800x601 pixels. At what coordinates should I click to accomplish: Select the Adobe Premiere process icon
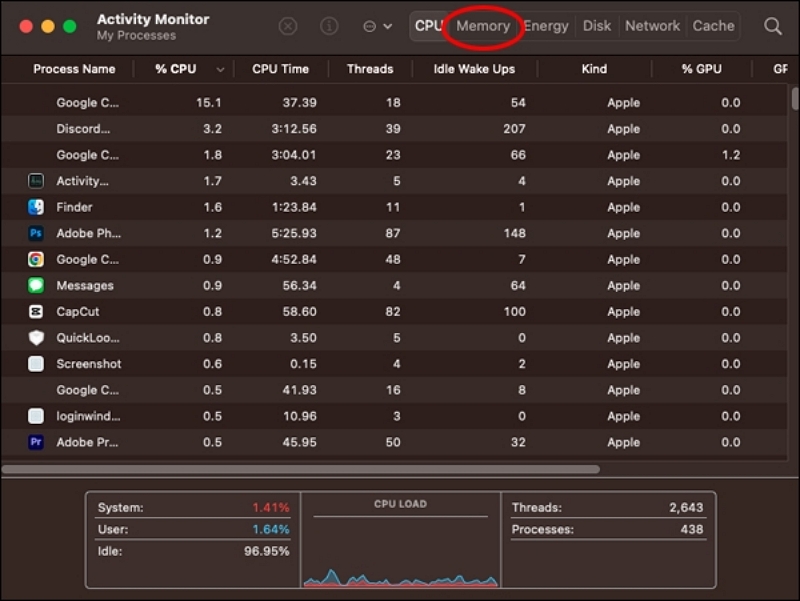point(36,442)
